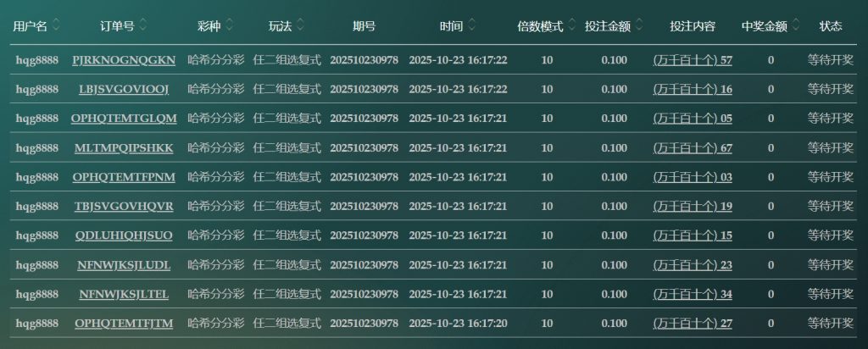The image size is (868, 349).
Task: Click sort icon next to 订单号
Action: pyautogui.click(x=142, y=25)
